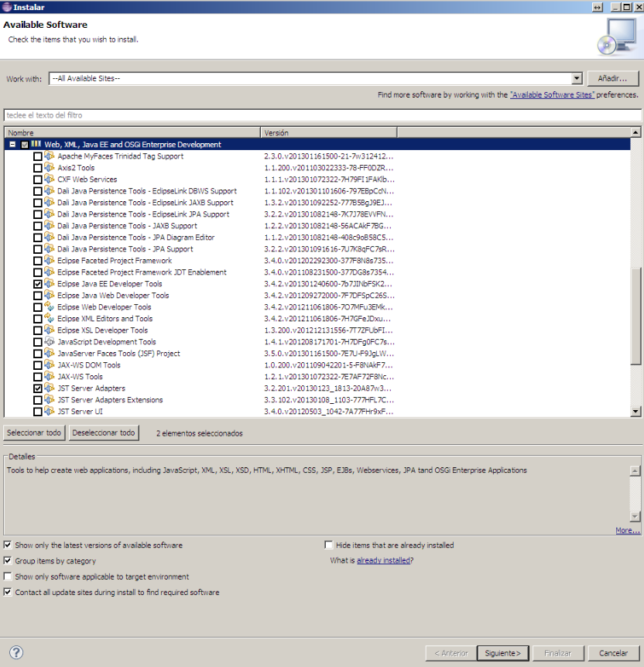644x667 pixels.
Task: Click the Eclipse Java Web Developer Tools icon
Action: click(50, 296)
